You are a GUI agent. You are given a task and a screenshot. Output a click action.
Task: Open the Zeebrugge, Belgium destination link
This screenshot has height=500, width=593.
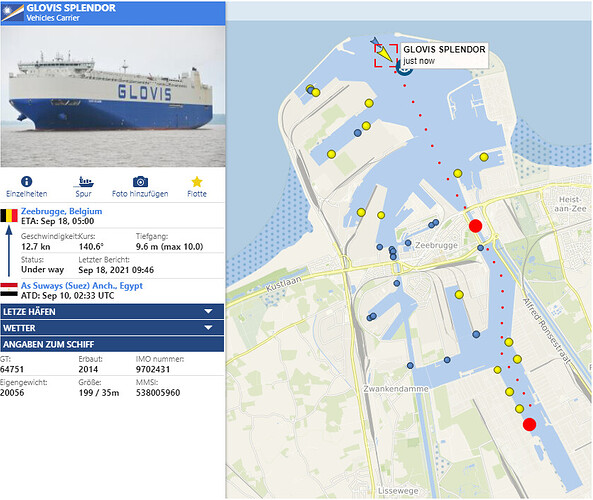coord(61,211)
